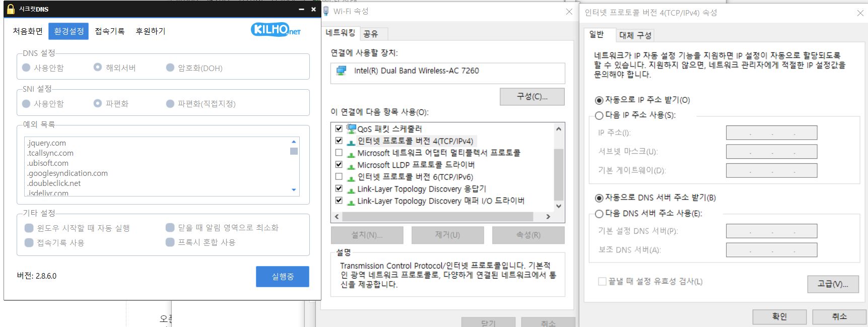Click the horizontal scrollbar in network items list
This screenshot has width=868, height=327.
click(x=437, y=217)
